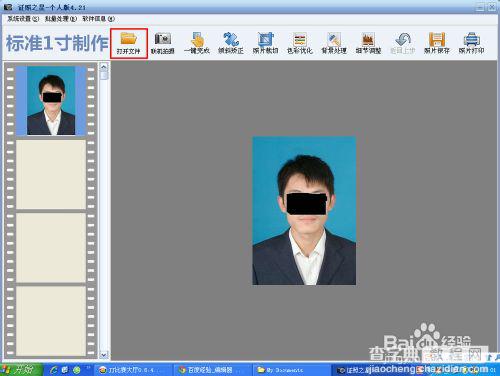The width and height of the screenshot is (500, 376).
Task: Open 色彩优化 color optimization
Action: [x=300, y=44]
